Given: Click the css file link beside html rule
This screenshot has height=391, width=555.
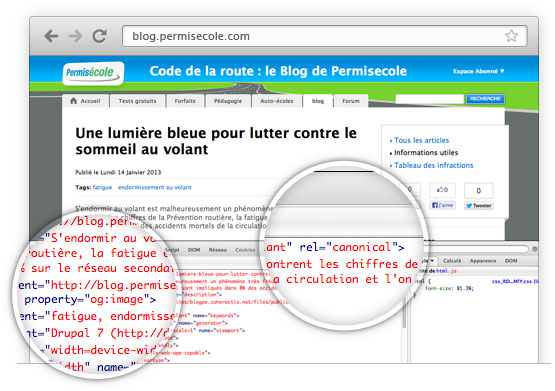Looking at the screenshot, I should point(514,282).
